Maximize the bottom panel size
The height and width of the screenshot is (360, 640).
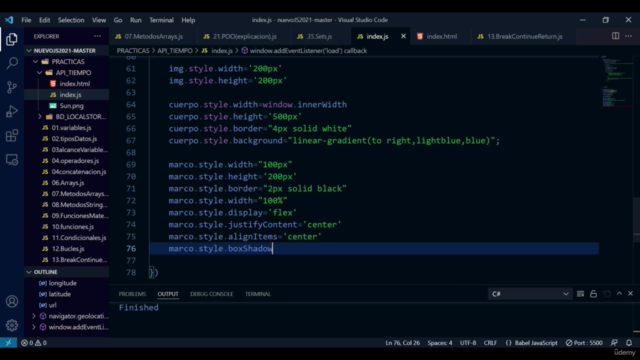(x=619, y=294)
